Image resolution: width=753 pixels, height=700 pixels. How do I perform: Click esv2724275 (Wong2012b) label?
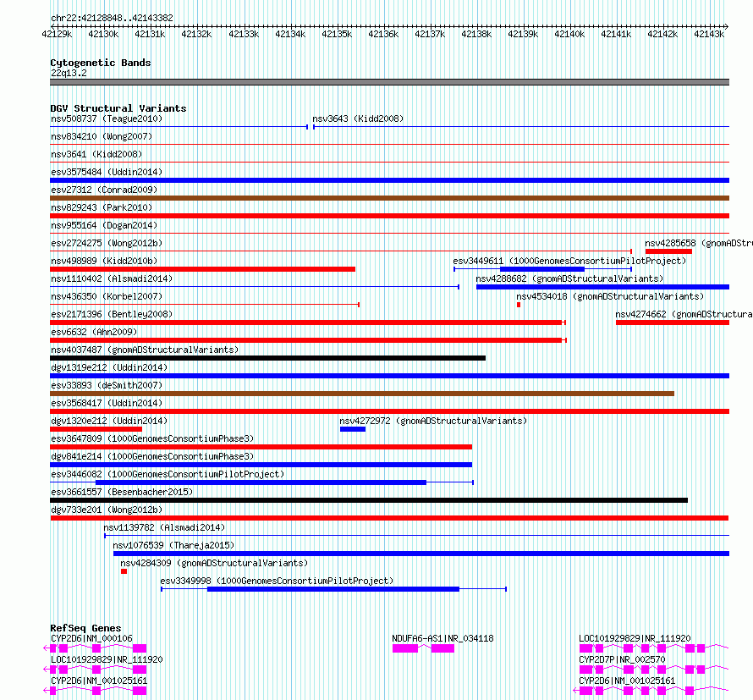[107, 243]
